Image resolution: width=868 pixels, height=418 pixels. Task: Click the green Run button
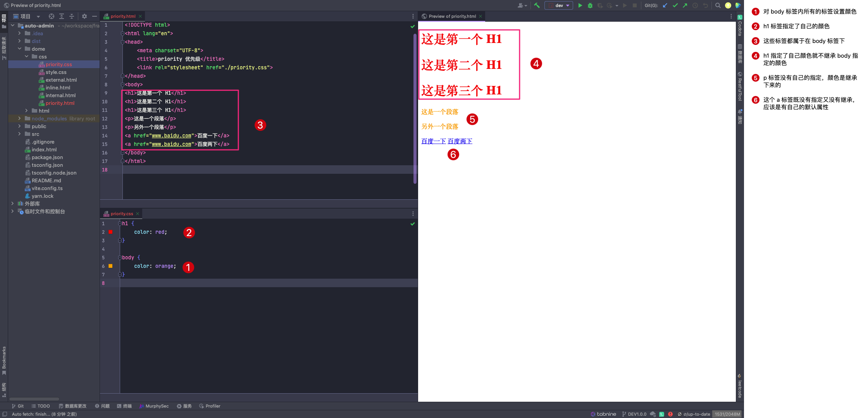(x=580, y=5)
